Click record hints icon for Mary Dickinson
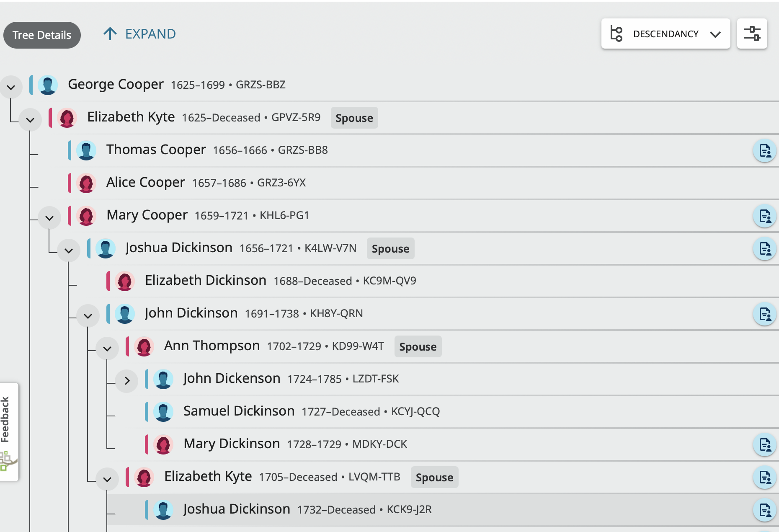This screenshot has height=532, width=779. click(x=764, y=444)
